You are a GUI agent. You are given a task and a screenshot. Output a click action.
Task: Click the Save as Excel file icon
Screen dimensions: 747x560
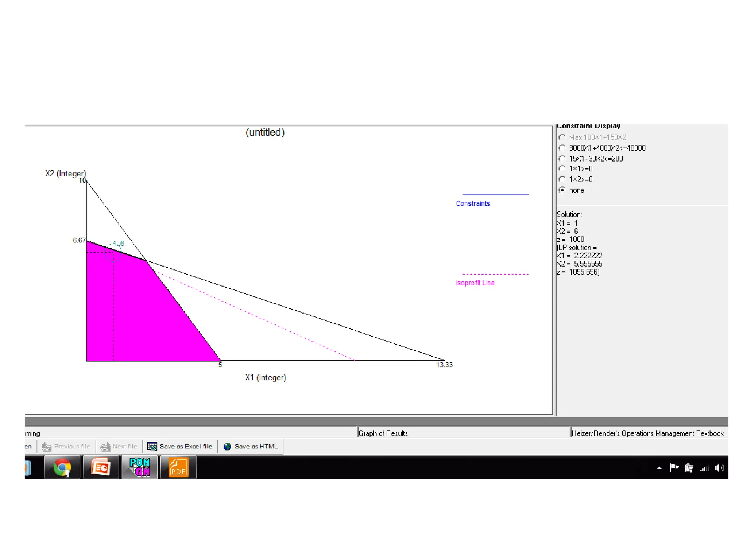(152, 446)
